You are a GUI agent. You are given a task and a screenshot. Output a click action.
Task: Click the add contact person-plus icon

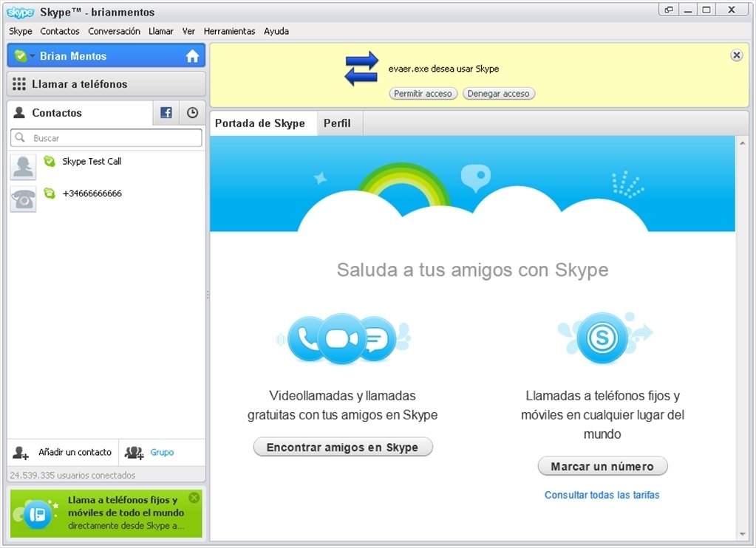(x=21, y=453)
